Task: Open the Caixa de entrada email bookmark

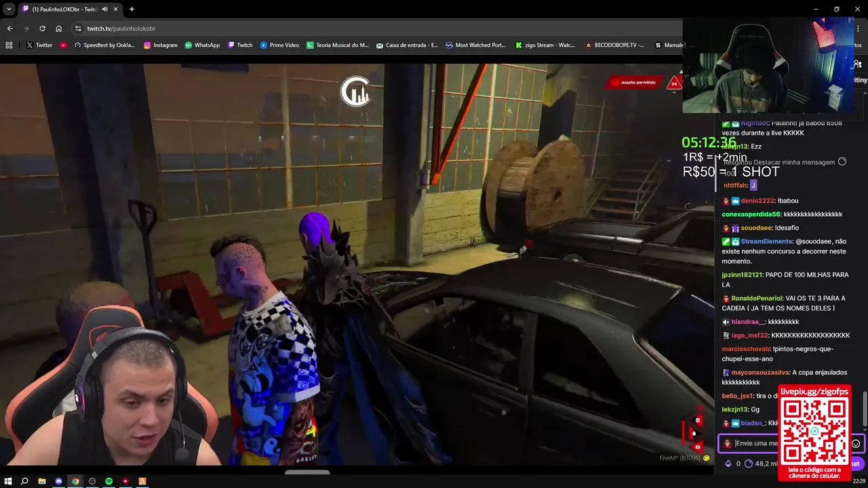Action: [407, 45]
